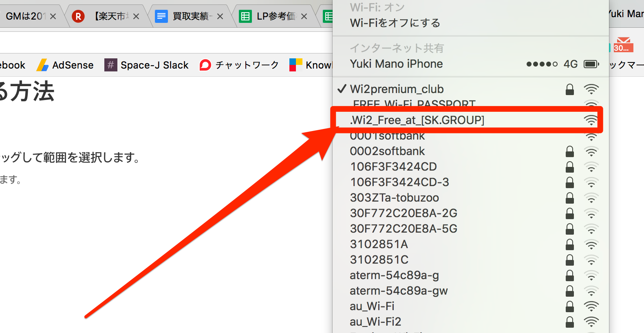Click the lock icon beside 3102851C
644x333 pixels.
[570, 260]
